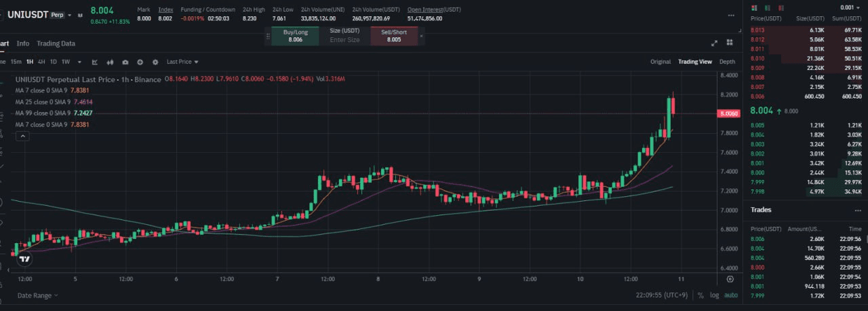The width and height of the screenshot is (868, 311).
Task: Click the Enter Size input field
Action: click(x=344, y=40)
